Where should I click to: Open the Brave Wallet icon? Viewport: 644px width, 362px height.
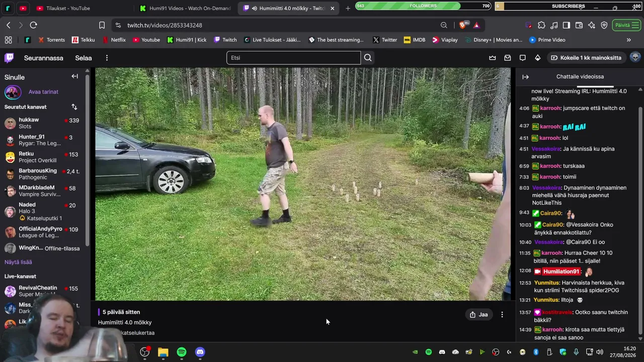click(x=579, y=25)
